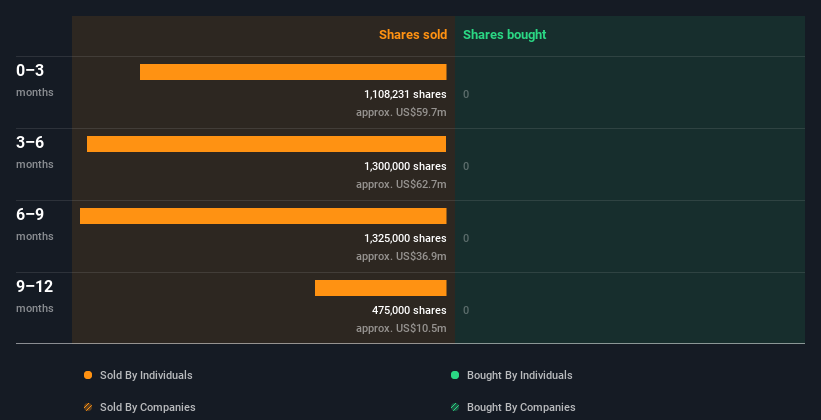Viewport: 821px width, 420px height.
Task: Toggle the Bought By Individuals legend label
Action: pyautogui.click(x=519, y=375)
